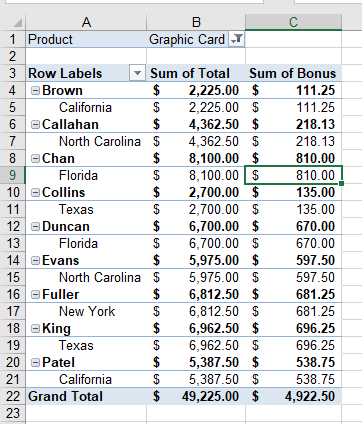Click the Brown row label
Screen dimensions: 362x424
click(x=62, y=91)
